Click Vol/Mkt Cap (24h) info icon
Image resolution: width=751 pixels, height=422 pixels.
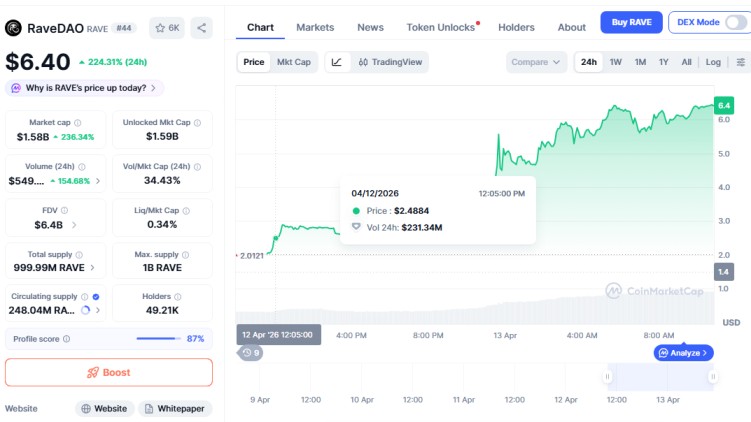click(x=197, y=167)
